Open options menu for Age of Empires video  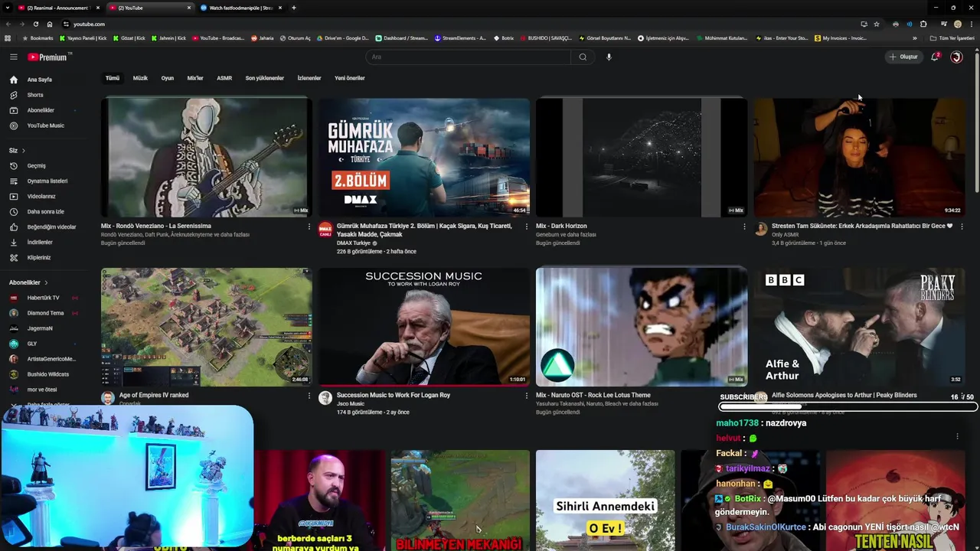tap(309, 396)
